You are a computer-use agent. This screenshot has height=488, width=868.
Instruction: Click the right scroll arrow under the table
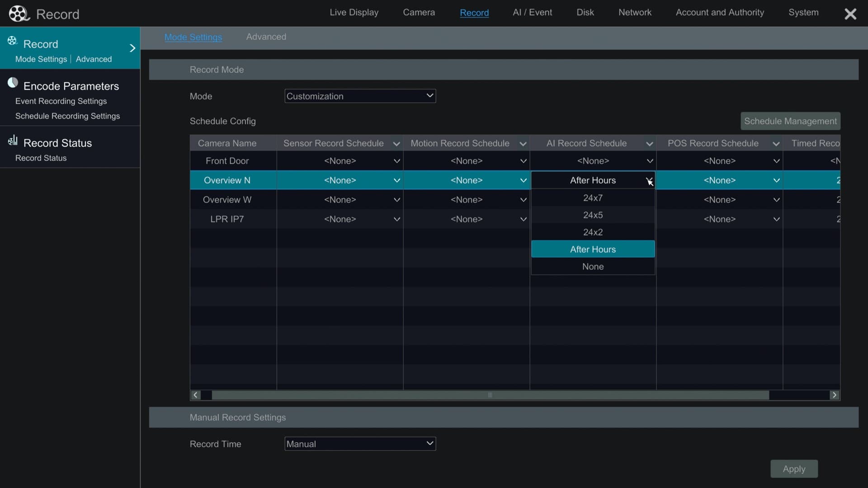click(x=834, y=395)
